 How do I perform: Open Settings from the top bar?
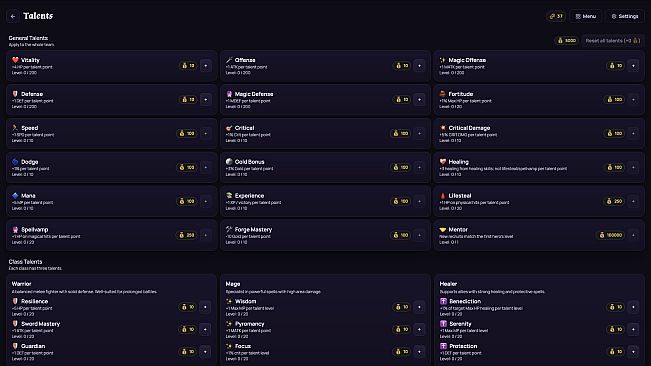625,16
